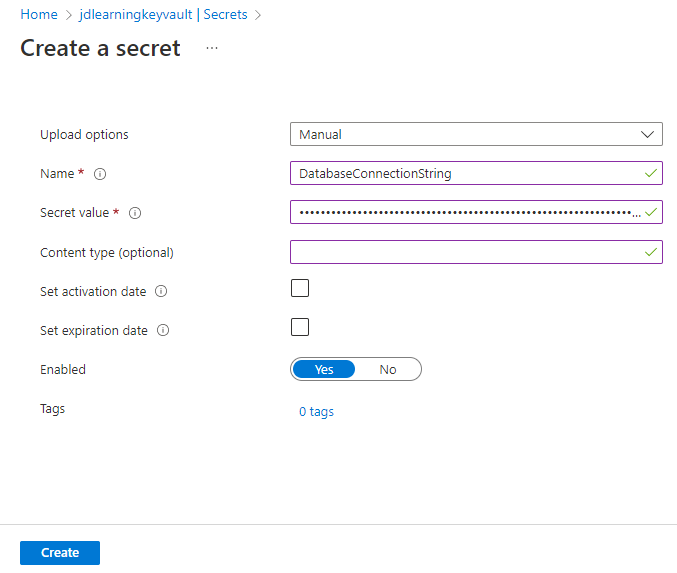Go to Home in the breadcrumb

(39, 14)
